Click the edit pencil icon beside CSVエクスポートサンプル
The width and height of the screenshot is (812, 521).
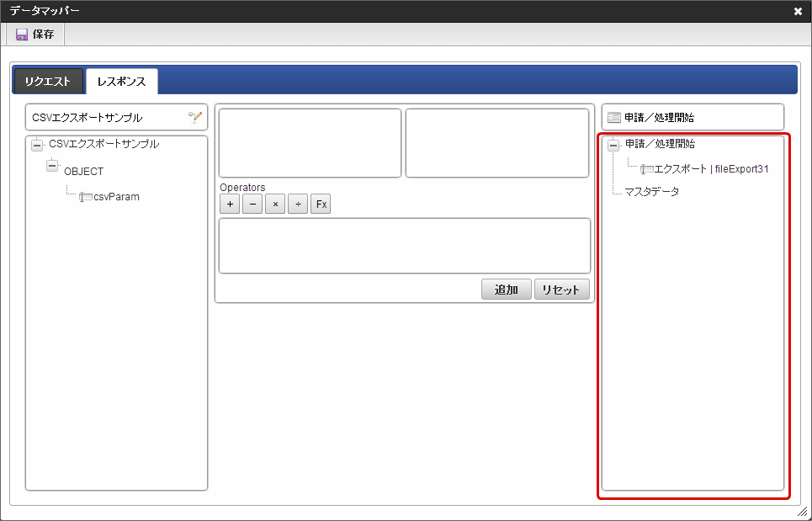(x=195, y=117)
